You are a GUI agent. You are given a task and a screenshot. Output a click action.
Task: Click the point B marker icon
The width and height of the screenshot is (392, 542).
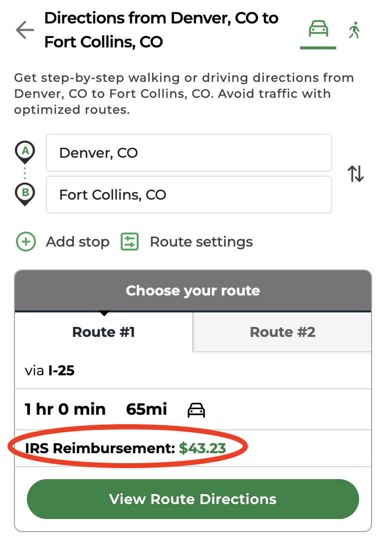tap(25, 194)
